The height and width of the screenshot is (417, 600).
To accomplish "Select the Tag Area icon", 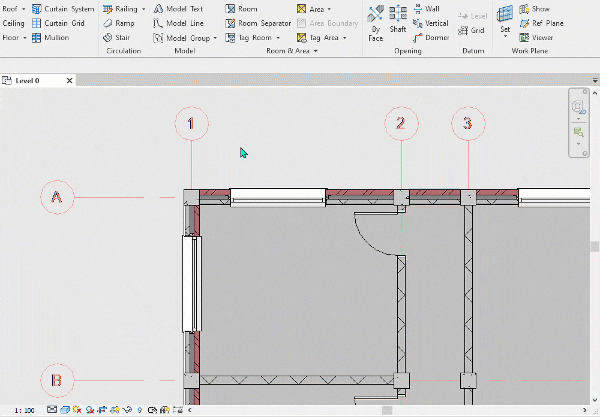I will click(x=302, y=37).
